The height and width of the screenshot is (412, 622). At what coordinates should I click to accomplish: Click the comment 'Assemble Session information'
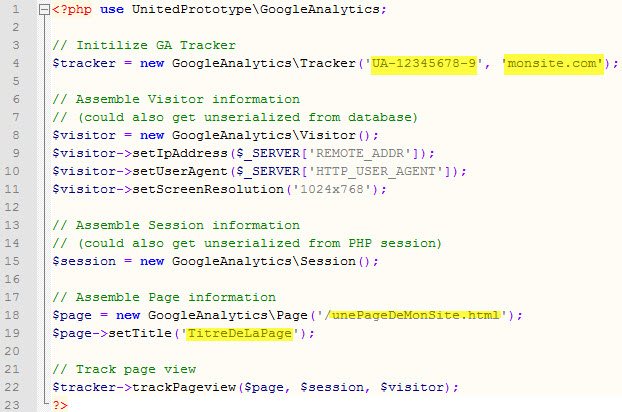(188, 225)
